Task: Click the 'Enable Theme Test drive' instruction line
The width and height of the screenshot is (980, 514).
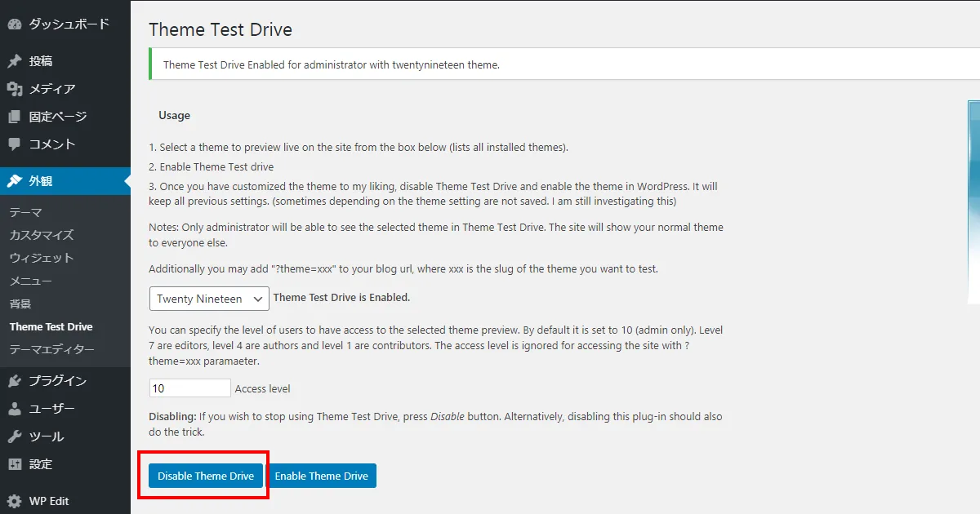Action: coord(211,167)
